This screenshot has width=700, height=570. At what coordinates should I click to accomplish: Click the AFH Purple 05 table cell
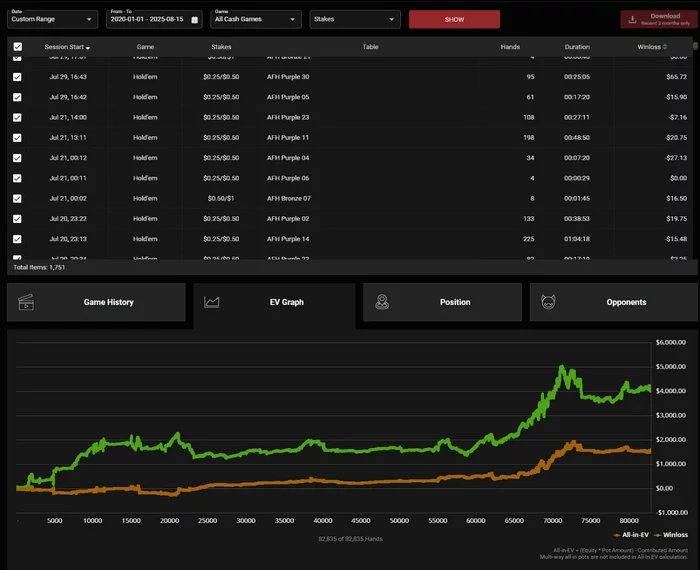288,97
